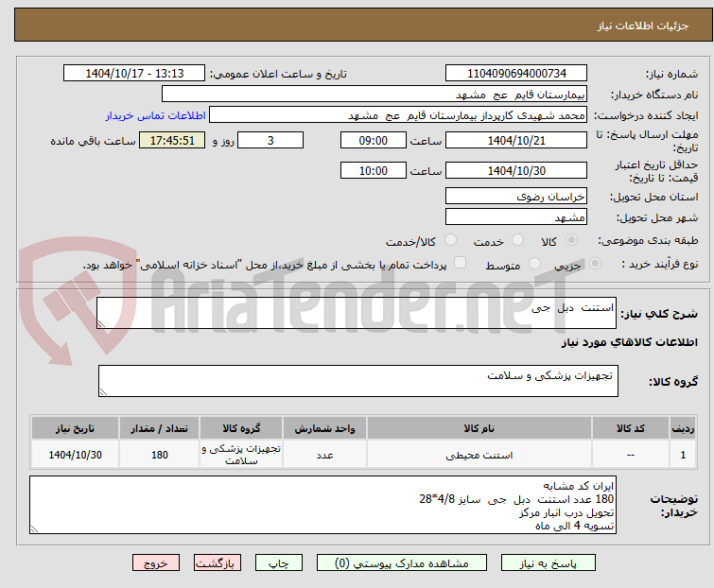Click the unit cell عدد
The height and width of the screenshot is (588, 714).
324,455
